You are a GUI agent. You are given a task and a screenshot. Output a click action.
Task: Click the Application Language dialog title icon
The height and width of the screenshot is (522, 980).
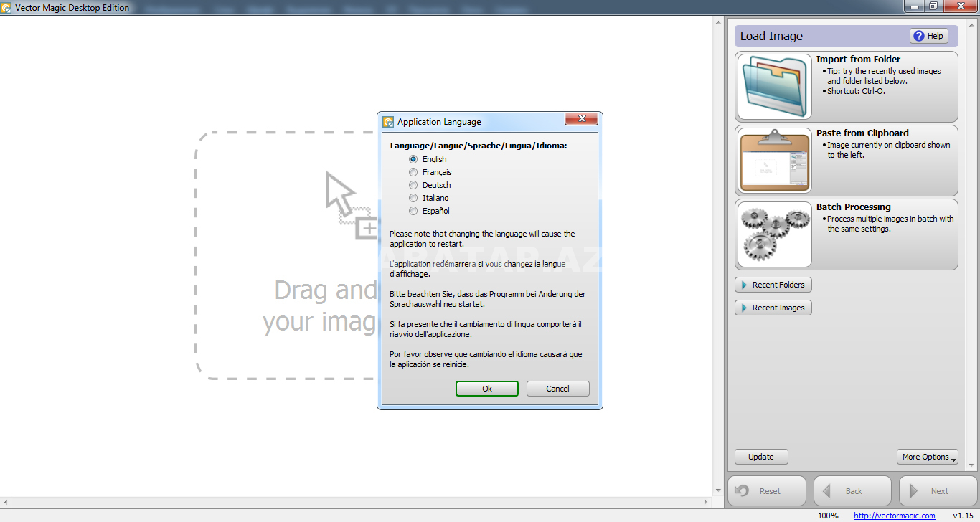coord(388,122)
